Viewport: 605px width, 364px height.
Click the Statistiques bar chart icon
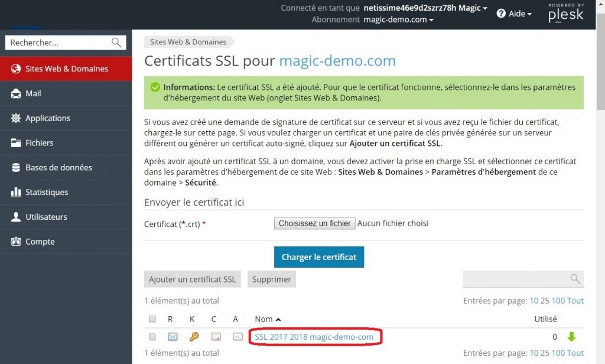point(16,192)
